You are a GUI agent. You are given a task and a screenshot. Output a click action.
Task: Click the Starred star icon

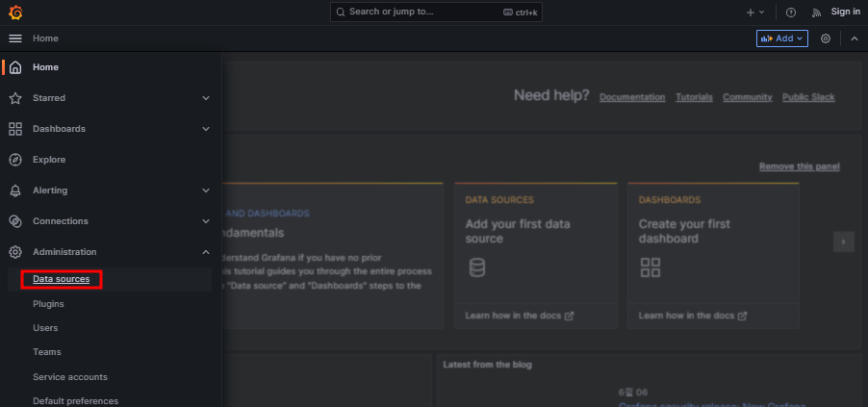coord(15,98)
